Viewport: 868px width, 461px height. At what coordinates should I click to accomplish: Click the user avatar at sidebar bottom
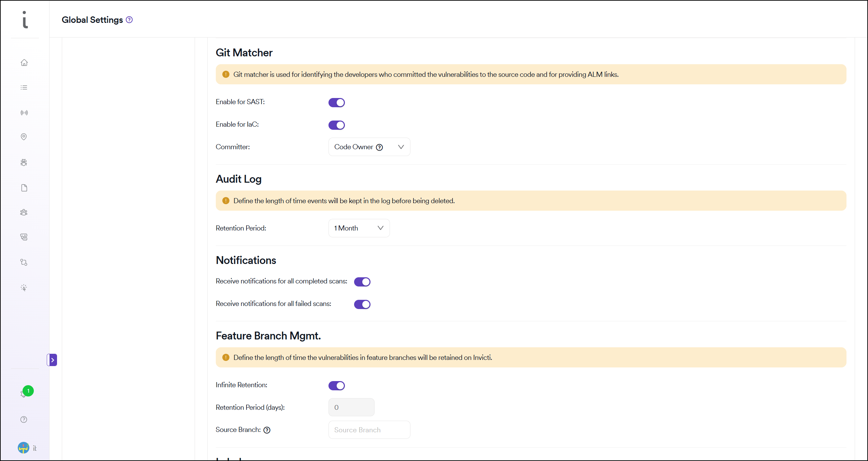[x=24, y=448]
